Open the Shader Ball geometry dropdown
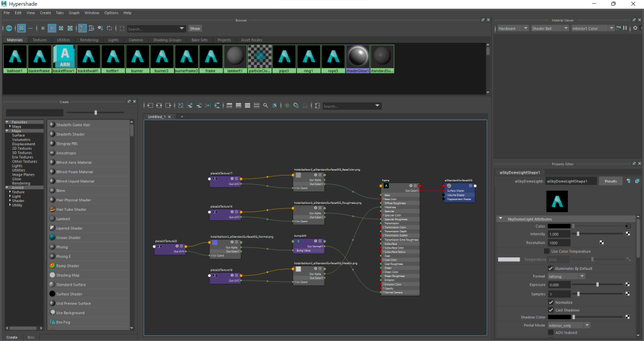 550,28
